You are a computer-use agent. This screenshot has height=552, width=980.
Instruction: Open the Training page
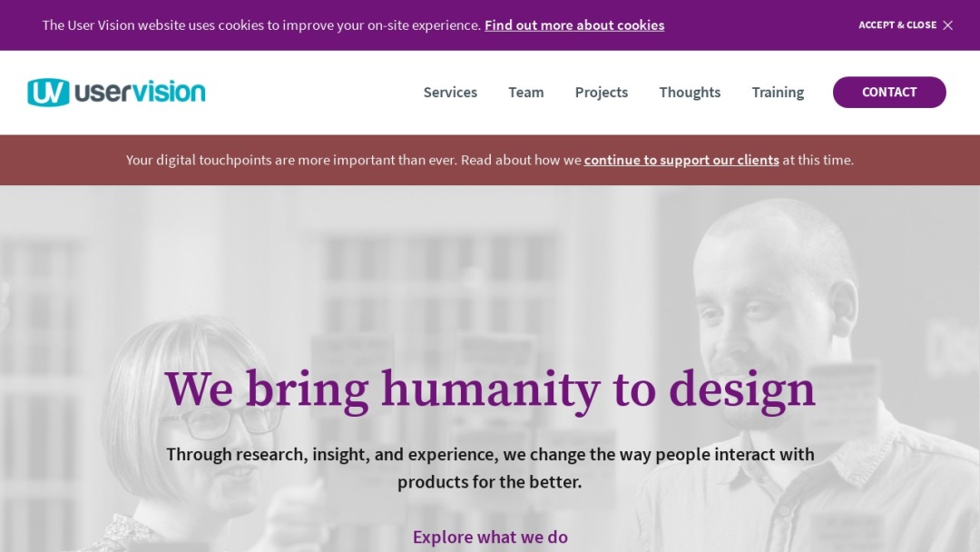tap(777, 92)
